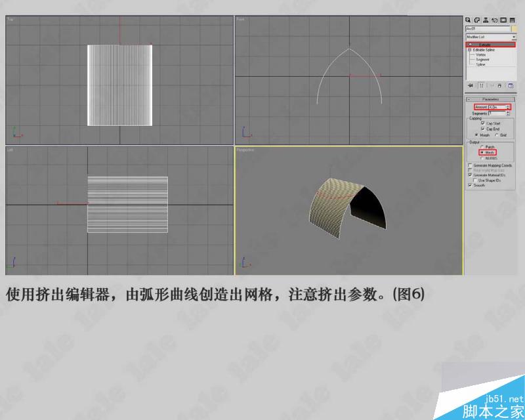Toggle Pin Stack below the modifier list
The width and height of the screenshot is (525, 420).
pyautogui.click(x=470, y=85)
